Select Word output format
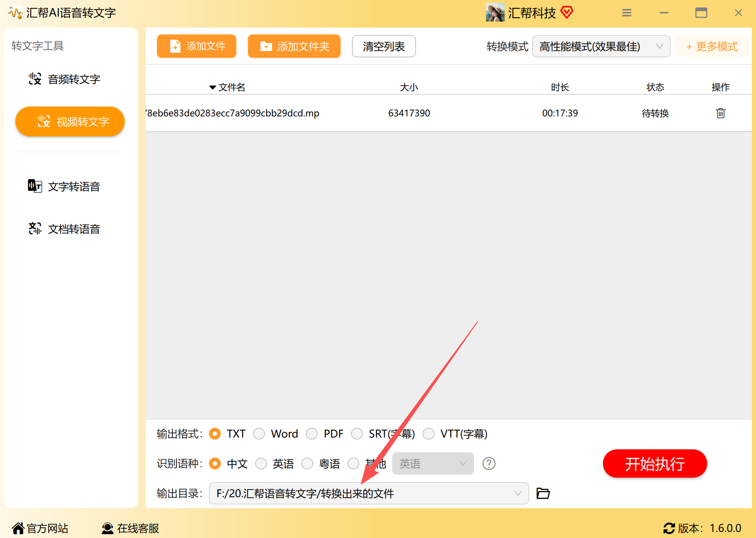This screenshot has height=538, width=756. 259,434
